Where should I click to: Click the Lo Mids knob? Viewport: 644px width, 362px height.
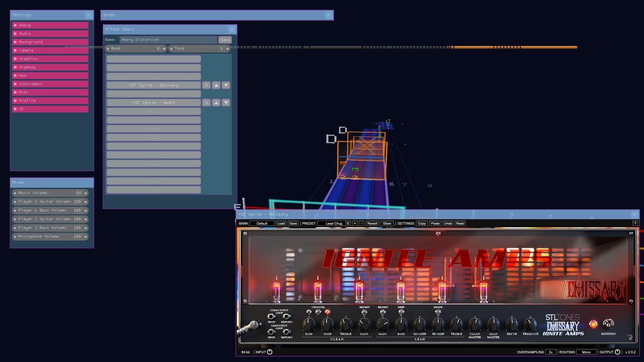420,324
